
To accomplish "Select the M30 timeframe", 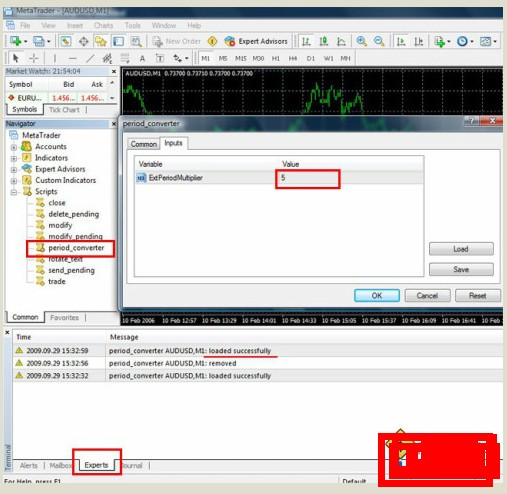I will [x=258, y=58].
